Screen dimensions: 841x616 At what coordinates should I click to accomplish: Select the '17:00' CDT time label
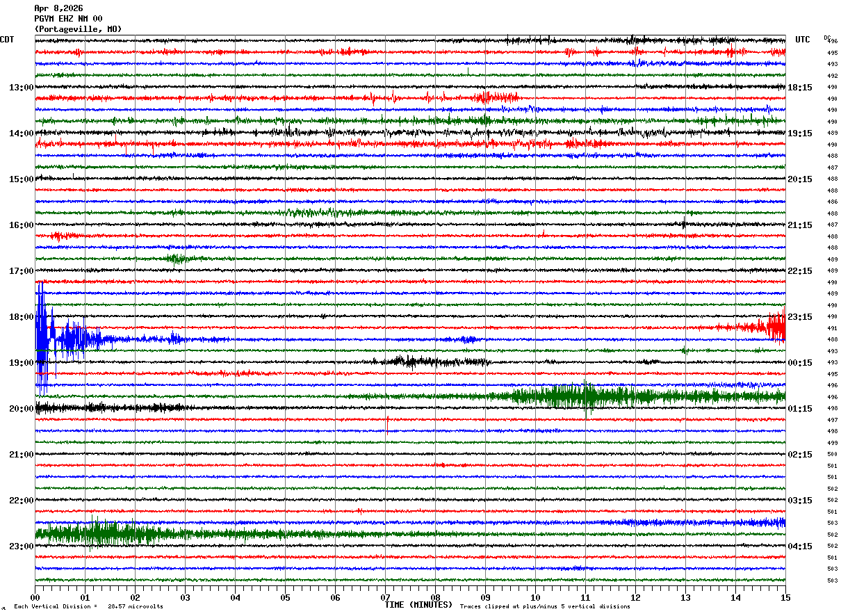pyautogui.click(x=22, y=271)
